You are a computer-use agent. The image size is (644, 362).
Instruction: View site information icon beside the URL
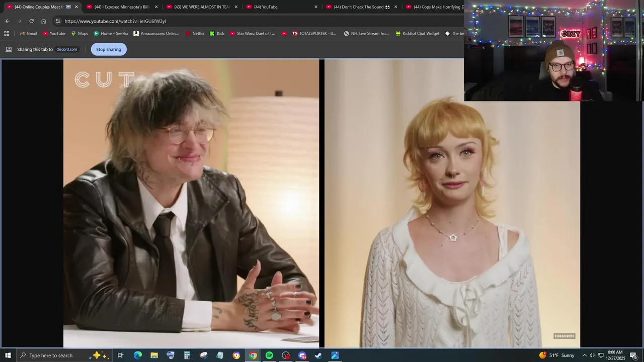(x=58, y=21)
